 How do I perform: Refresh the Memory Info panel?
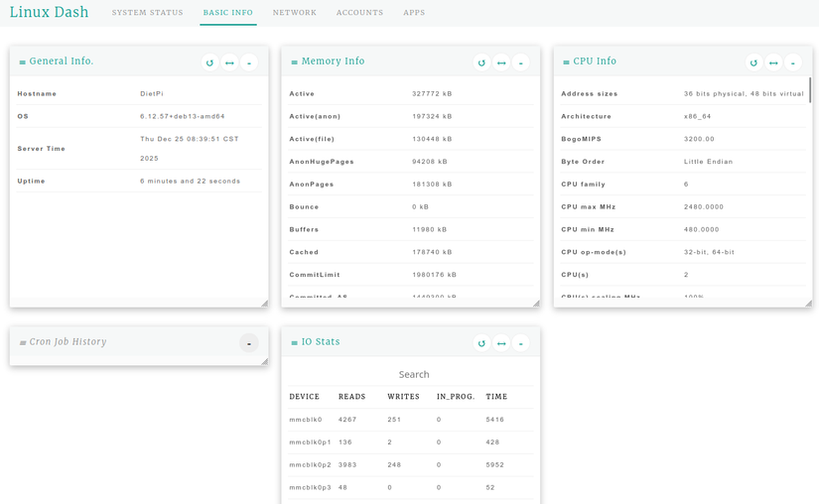pos(482,63)
